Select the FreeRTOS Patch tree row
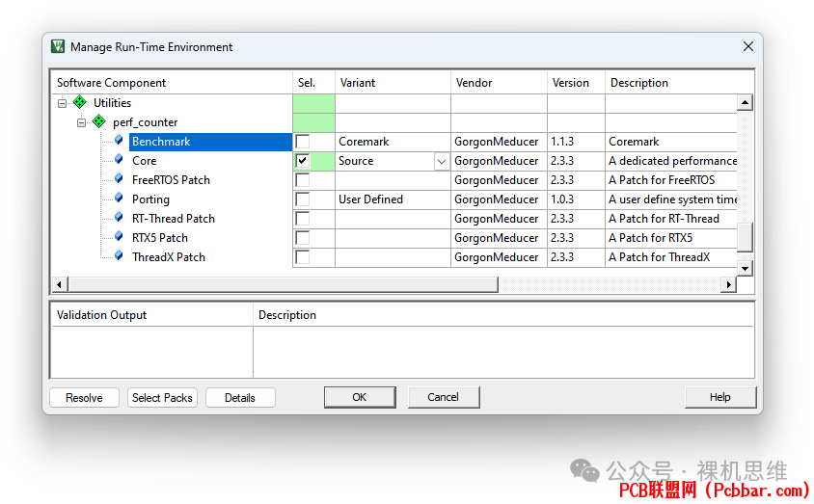The height and width of the screenshot is (504, 814). tap(171, 180)
